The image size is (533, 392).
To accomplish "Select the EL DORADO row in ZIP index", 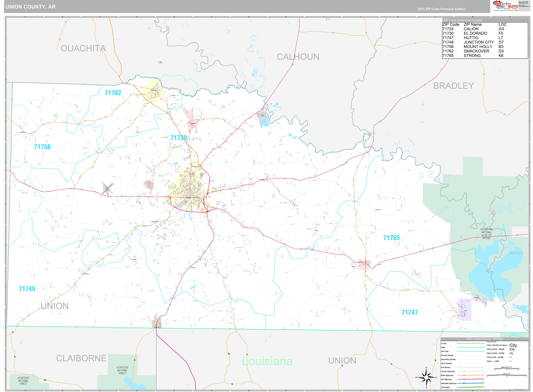I will 475,33.
